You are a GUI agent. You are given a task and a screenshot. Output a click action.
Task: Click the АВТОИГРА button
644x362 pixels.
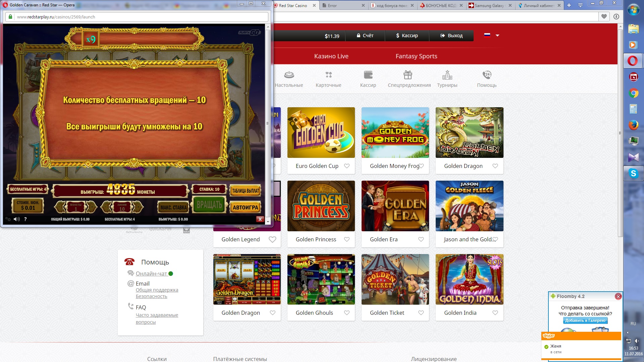point(246,207)
